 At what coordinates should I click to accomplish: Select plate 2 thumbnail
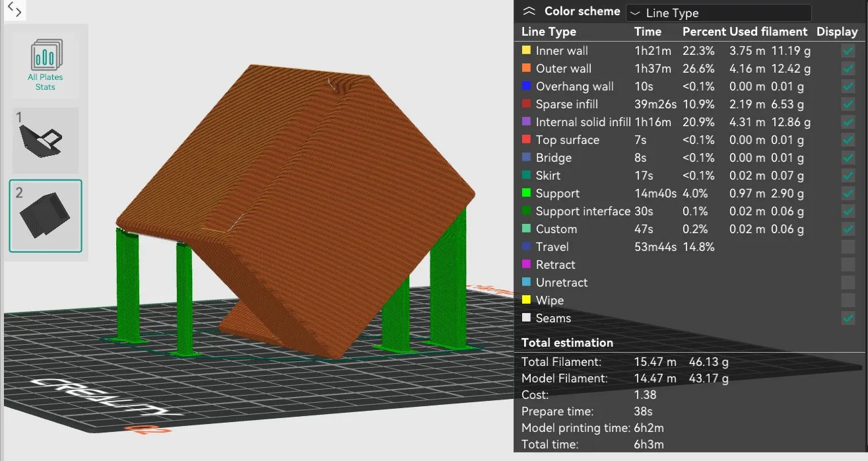[46, 216]
